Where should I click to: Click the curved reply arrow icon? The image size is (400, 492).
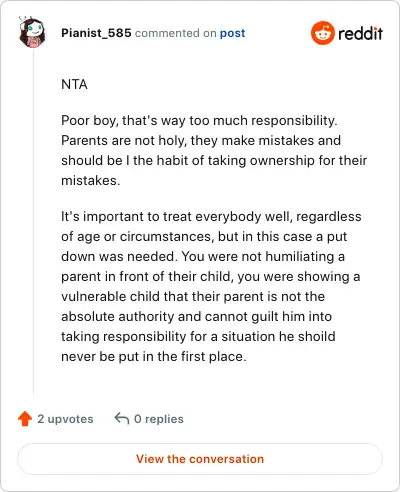point(122,419)
